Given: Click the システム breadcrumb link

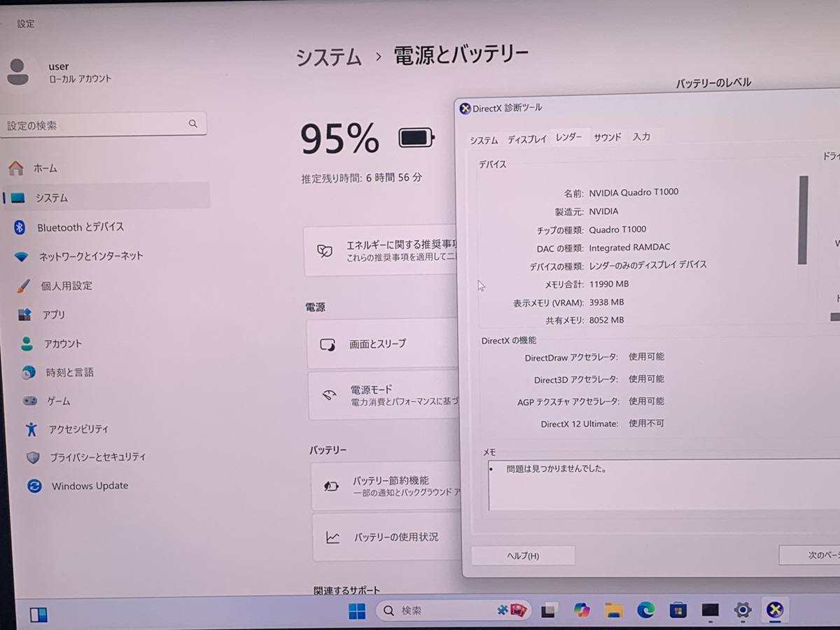Looking at the screenshot, I should [x=328, y=57].
